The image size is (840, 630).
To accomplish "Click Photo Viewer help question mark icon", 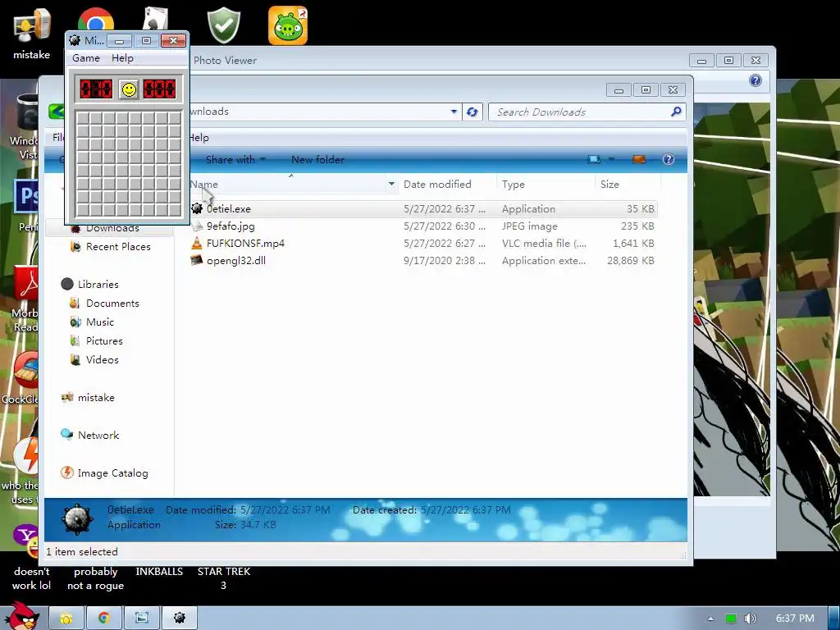I will pyautogui.click(x=756, y=80).
